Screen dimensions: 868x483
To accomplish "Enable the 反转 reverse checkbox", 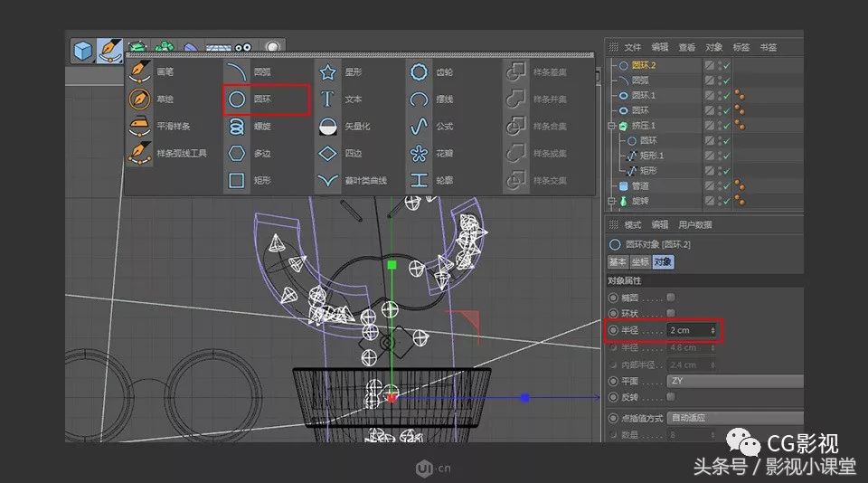I will tap(671, 396).
